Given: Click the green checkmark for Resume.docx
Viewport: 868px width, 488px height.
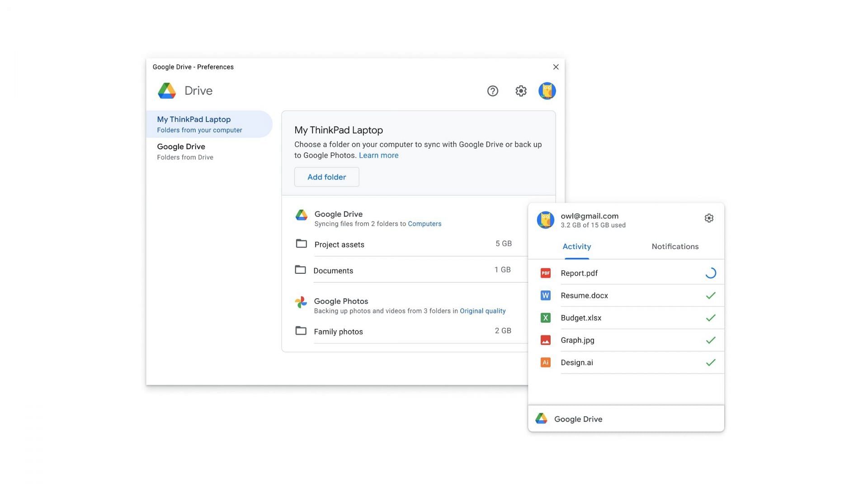Looking at the screenshot, I should 711,296.
